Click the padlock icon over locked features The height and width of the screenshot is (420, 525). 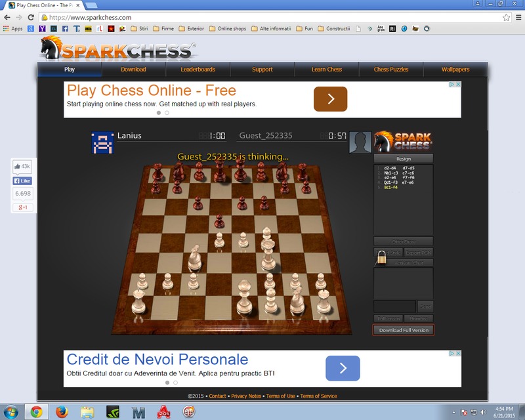[382, 257]
